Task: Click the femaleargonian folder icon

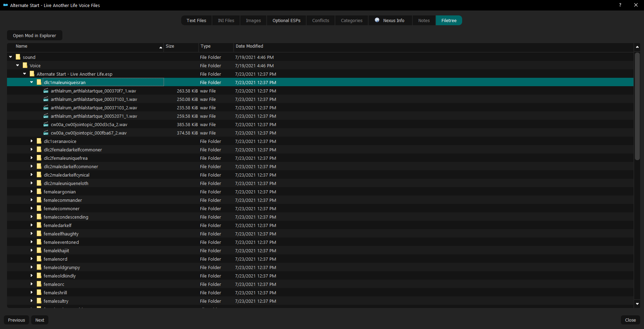Action: pyautogui.click(x=39, y=192)
